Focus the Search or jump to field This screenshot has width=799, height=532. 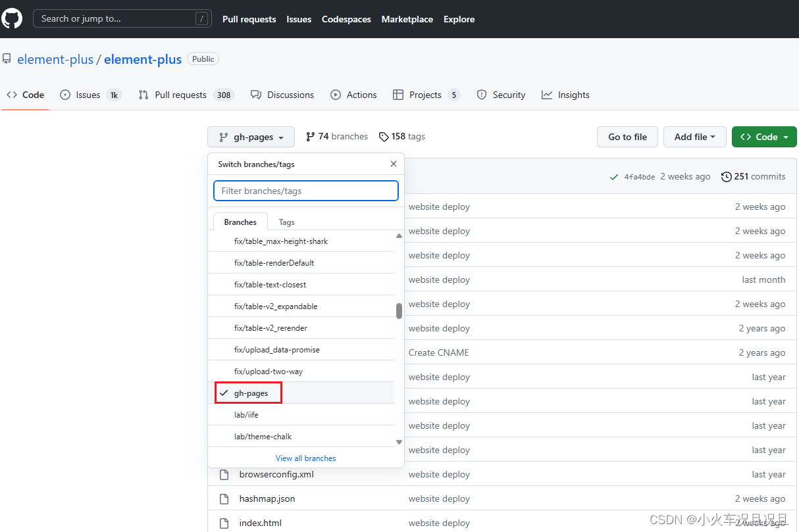tap(122, 19)
